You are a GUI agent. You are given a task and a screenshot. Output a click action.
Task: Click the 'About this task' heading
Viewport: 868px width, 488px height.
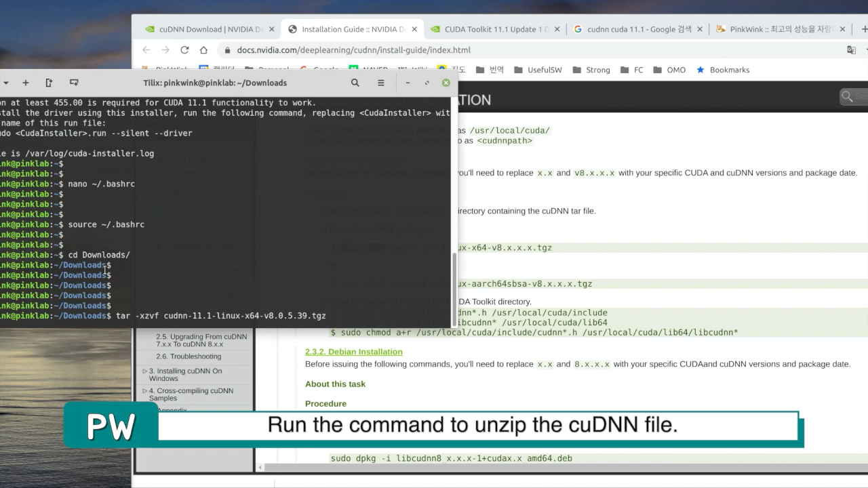click(335, 384)
